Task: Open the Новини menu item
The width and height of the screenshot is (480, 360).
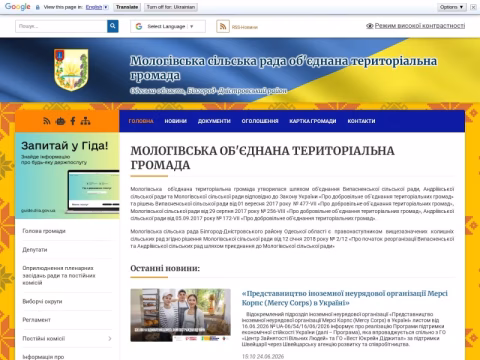Action: pos(176,121)
